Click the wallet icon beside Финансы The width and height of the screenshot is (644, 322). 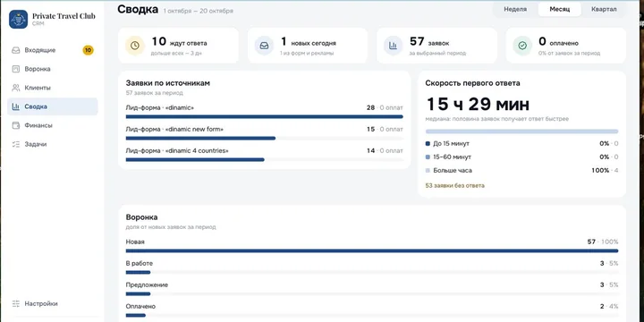[x=16, y=126]
